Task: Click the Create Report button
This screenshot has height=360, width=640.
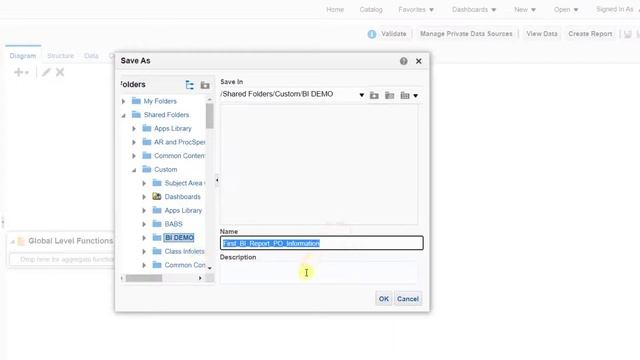Action: pos(590,34)
